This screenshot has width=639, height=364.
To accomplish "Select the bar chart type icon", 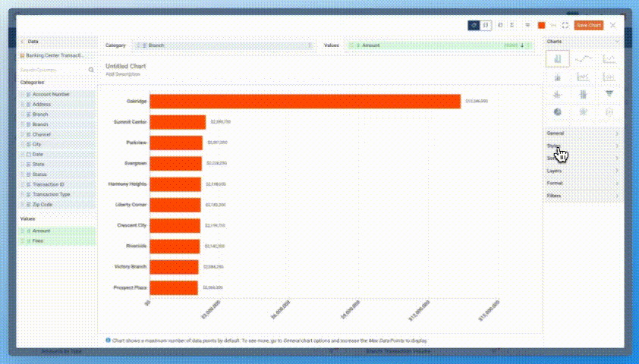I will tap(558, 58).
